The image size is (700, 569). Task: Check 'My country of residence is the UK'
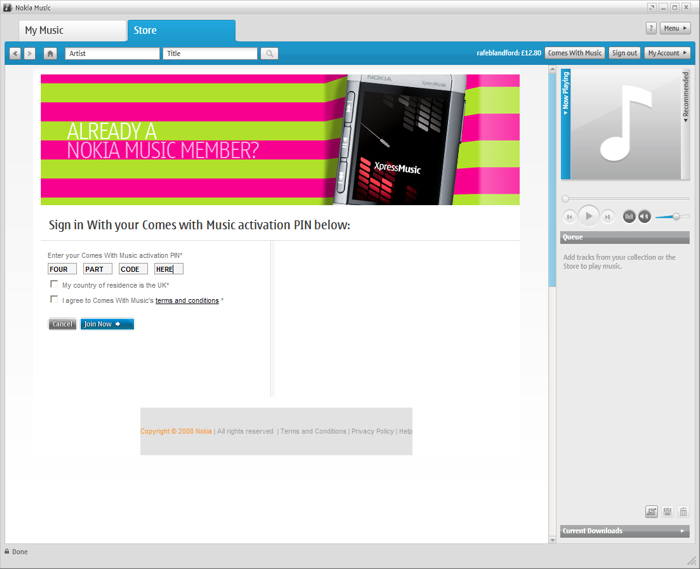(x=54, y=285)
